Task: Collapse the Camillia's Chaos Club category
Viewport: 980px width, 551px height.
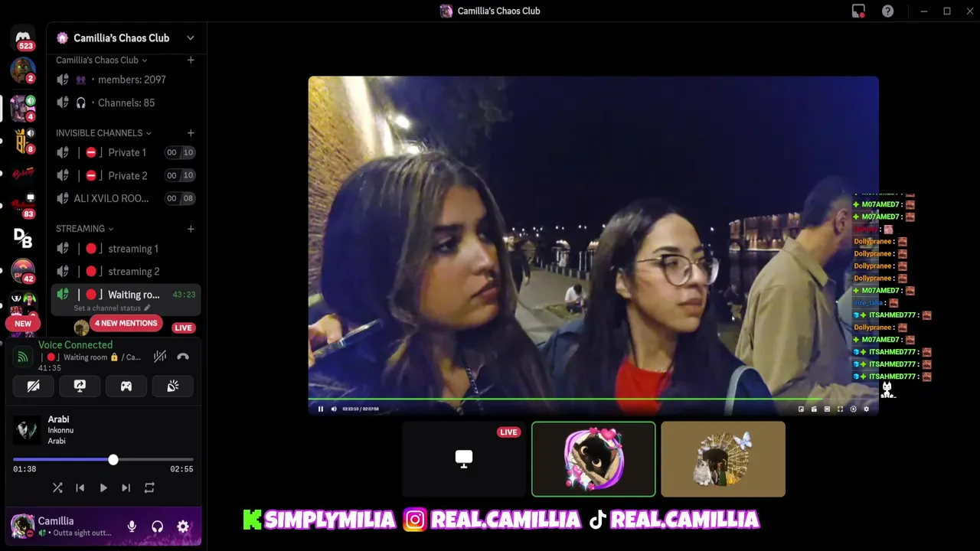Action: point(101,60)
